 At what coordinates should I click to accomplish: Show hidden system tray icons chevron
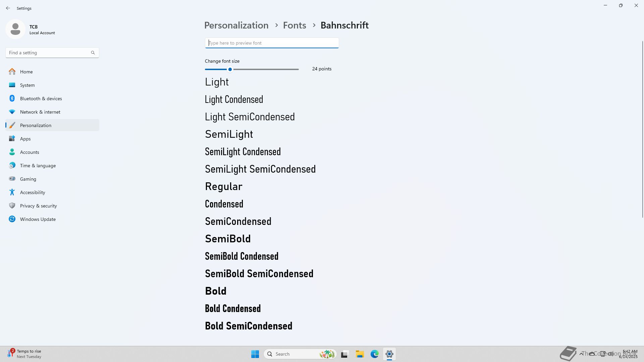coord(581,354)
